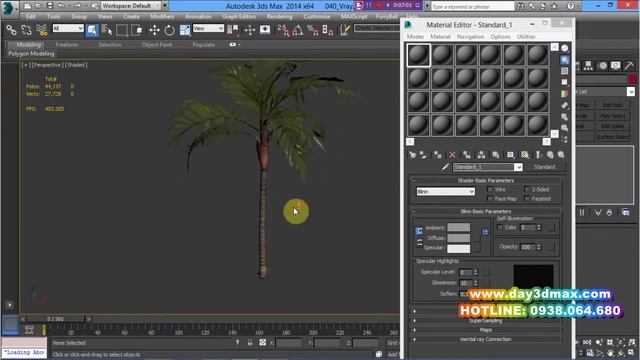Click the Ambient color swatch

tap(458, 227)
